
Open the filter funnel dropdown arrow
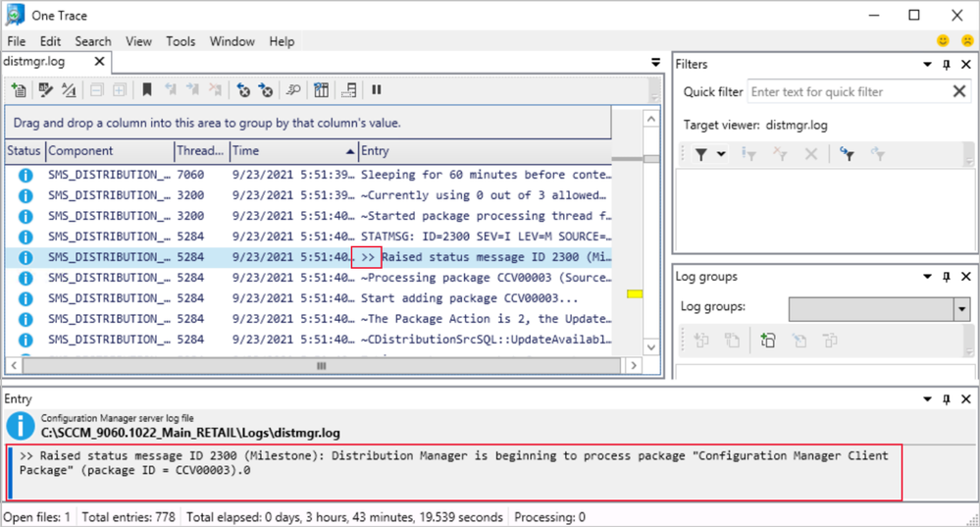click(721, 154)
